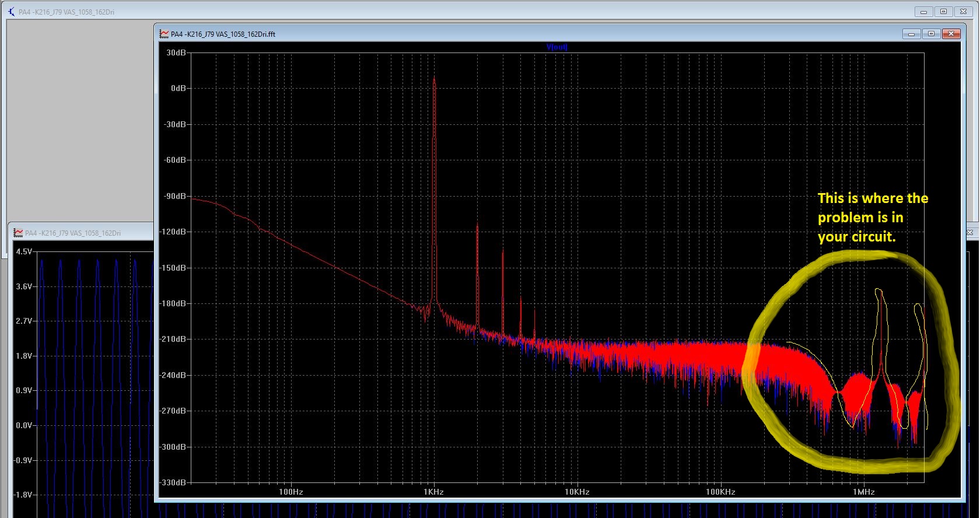This screenshot has height=518, width=980.
Task: Click 3.6V label in background waveform window
Action: click(24, 286)
